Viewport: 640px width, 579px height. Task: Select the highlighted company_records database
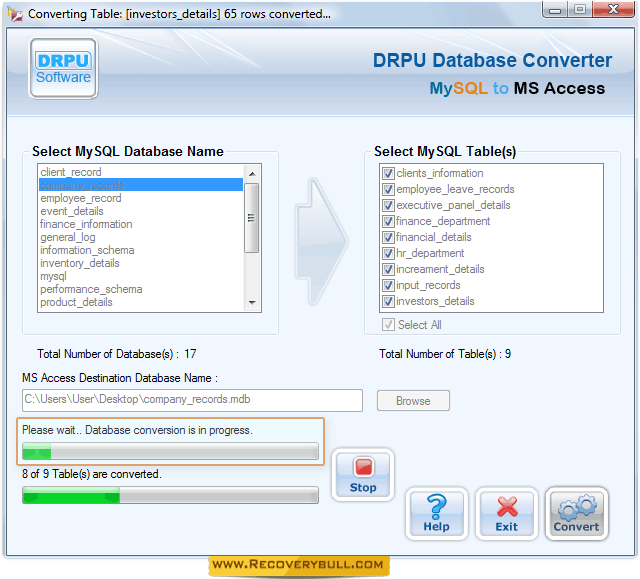pos(141,185)
